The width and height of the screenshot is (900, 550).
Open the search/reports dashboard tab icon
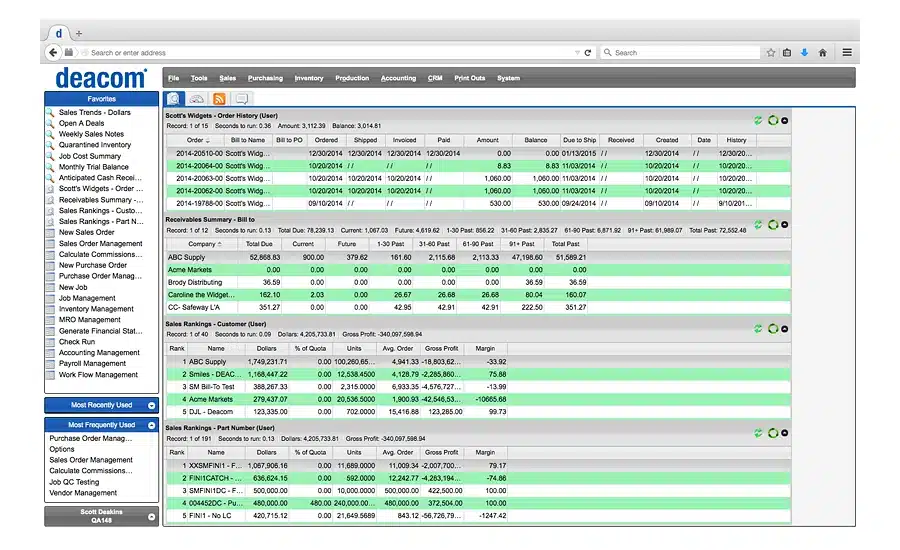click(174, 99)
